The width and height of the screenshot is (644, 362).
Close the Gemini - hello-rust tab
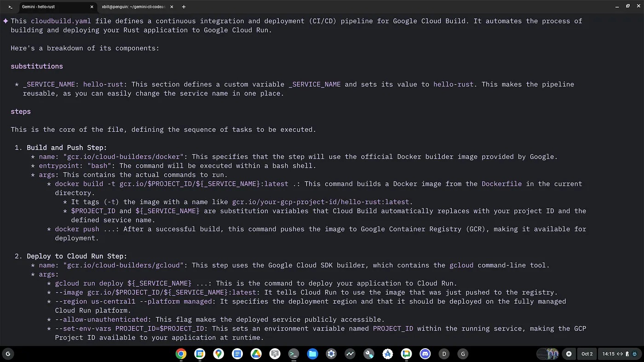92,7
